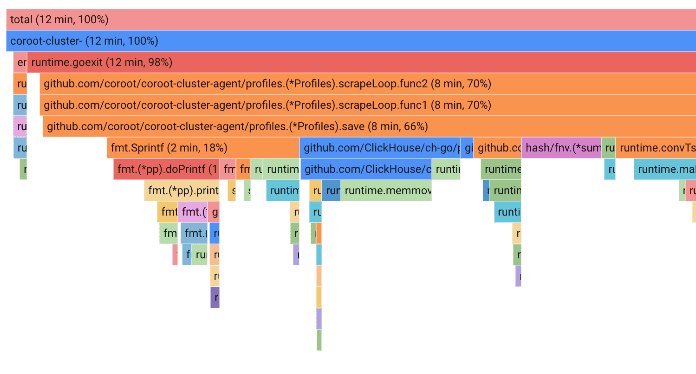Screen dimensions: 696x374
Task: Click the runtime.mal cyan frame
Action: [665, 169]
